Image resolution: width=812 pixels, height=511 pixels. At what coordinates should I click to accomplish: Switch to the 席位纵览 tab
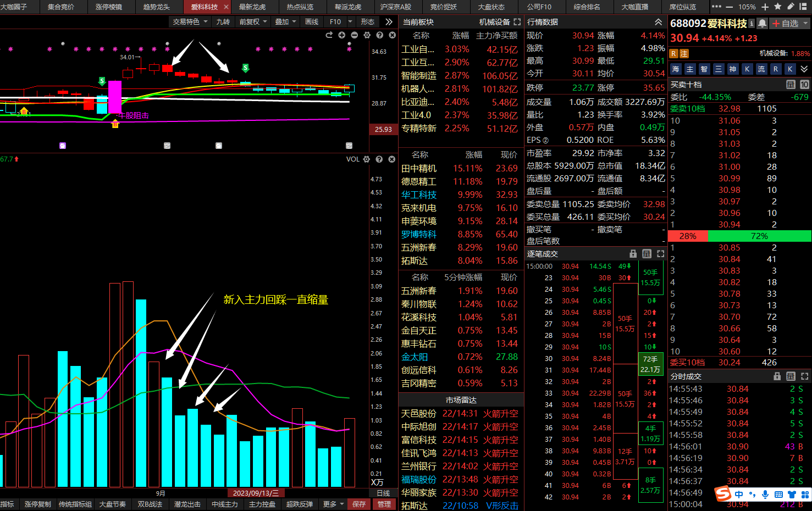point(683,7)
